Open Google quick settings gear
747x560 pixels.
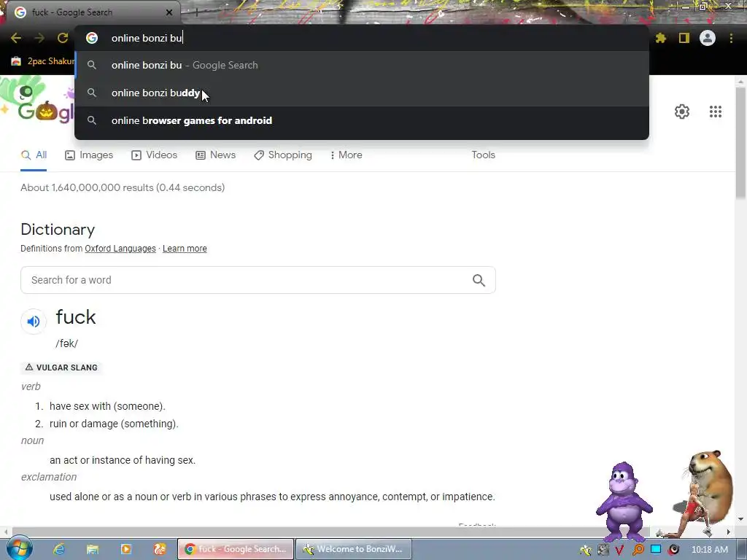(x=682, y=112)
